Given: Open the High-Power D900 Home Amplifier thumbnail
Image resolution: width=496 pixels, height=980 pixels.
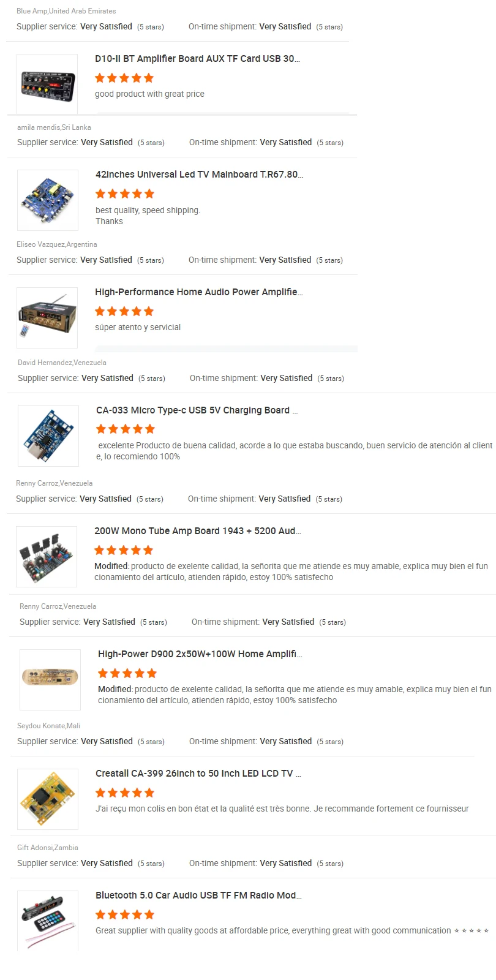Looking at the screenshot, I should coord(50,680).
